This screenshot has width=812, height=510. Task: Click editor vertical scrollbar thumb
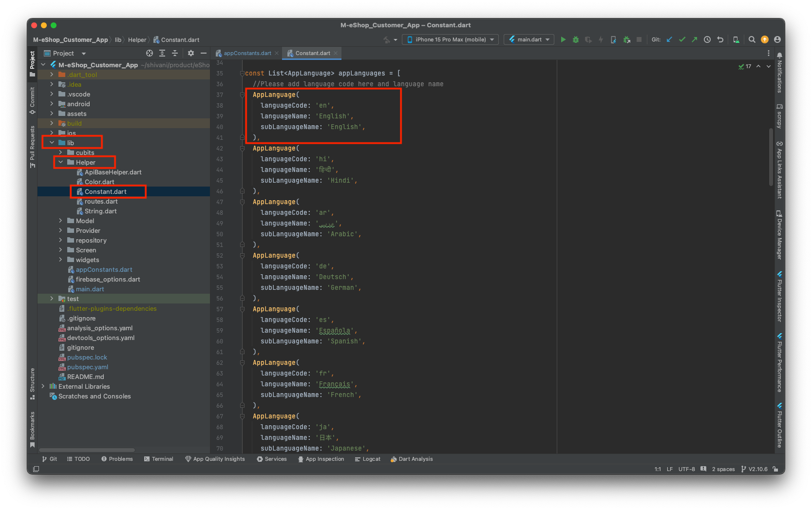pyautogui.click(x=771, y=156)
